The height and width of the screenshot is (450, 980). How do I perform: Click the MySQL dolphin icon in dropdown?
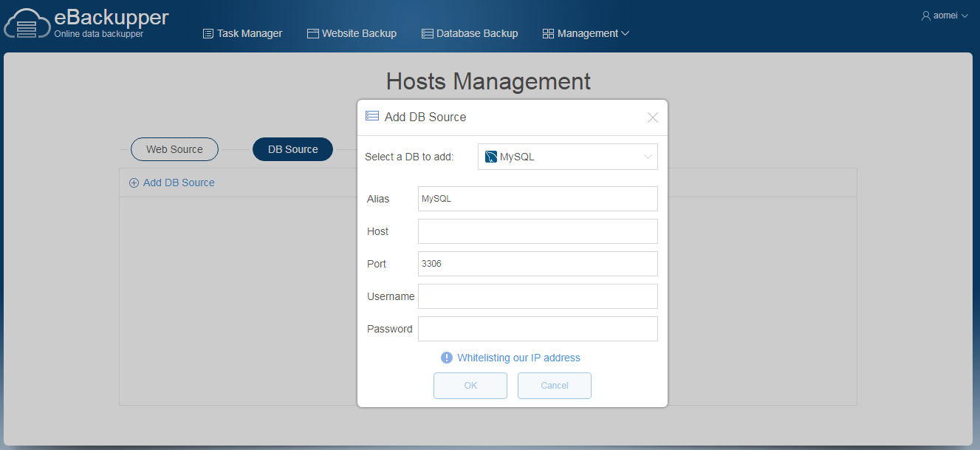point(491,157)
